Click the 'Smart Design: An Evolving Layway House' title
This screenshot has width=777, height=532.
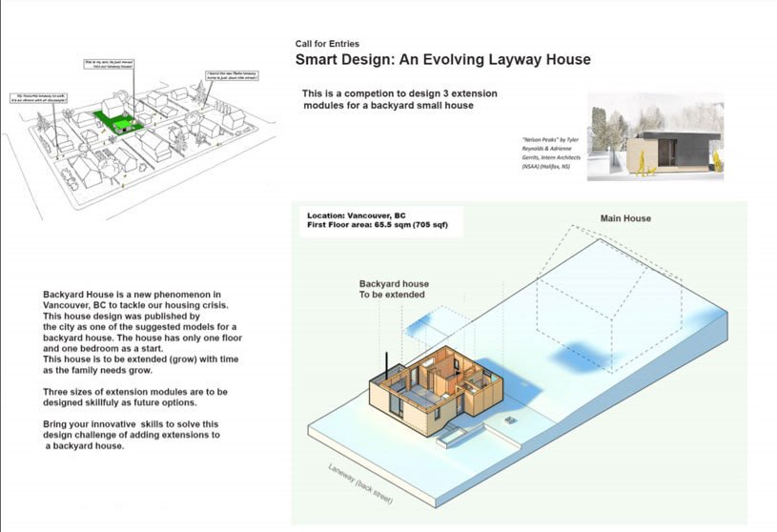tap(442, 59)
